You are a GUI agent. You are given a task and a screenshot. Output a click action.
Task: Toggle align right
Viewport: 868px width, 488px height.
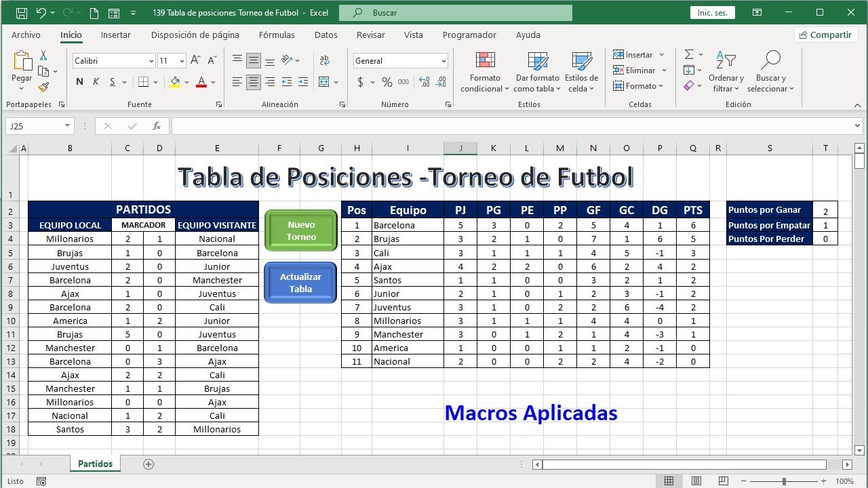[270, 82]
